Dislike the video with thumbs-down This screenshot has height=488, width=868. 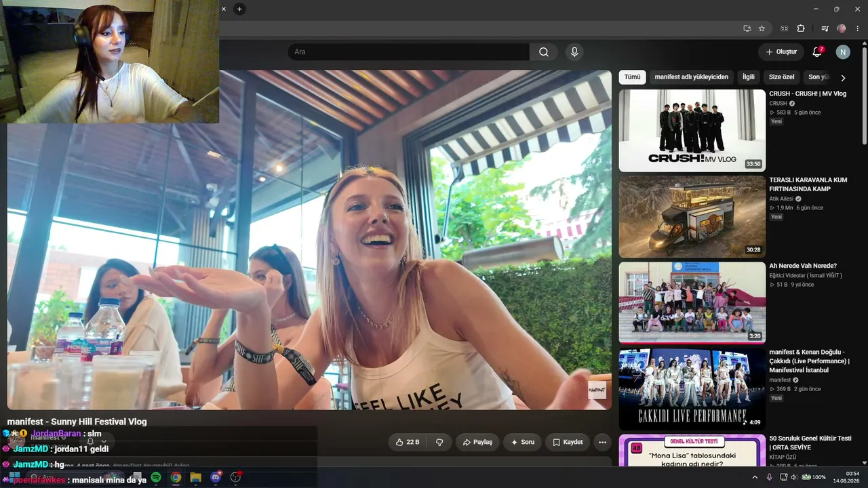coord(439,442)
